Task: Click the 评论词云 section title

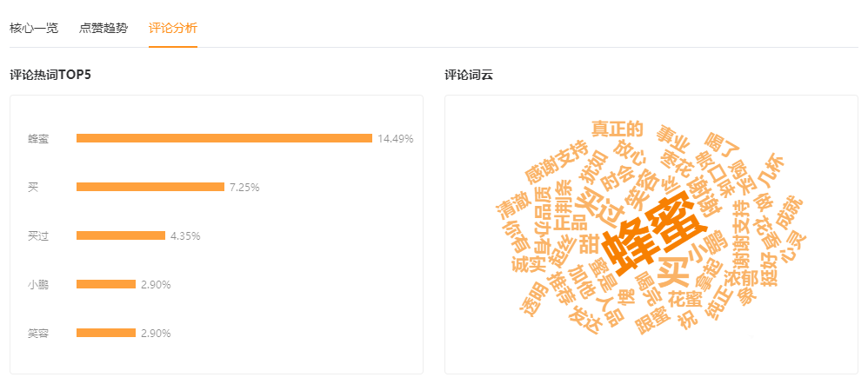Action: (x=468, y=75)
